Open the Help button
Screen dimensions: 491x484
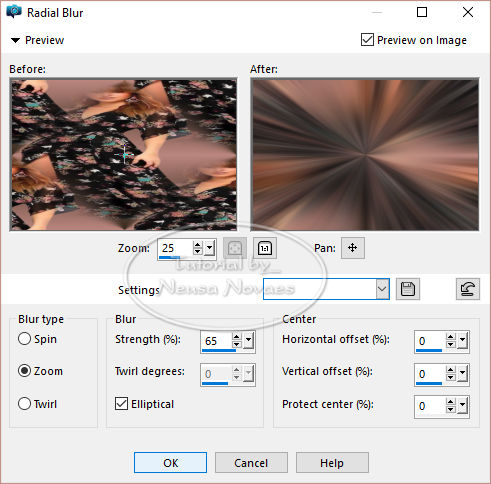point(332,463)
